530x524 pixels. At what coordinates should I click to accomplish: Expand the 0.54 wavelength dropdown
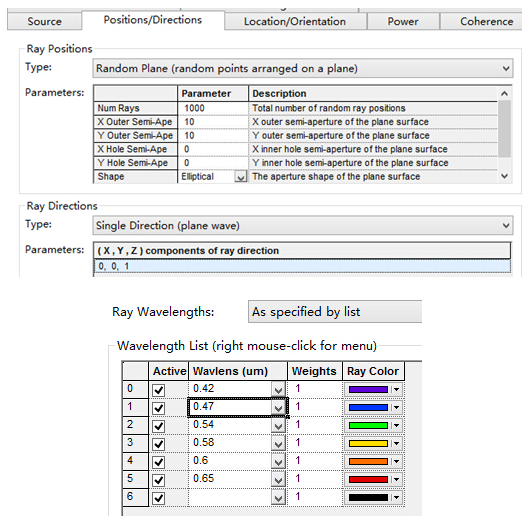[279, 426]
